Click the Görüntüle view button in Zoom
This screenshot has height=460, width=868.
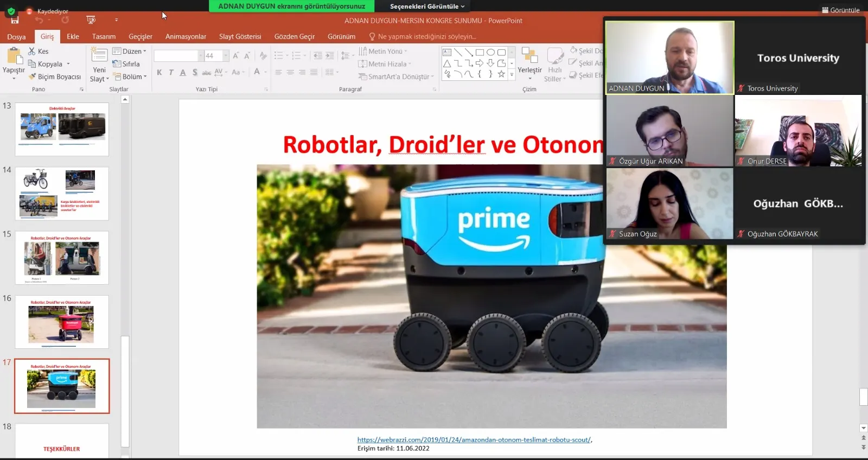840,10
